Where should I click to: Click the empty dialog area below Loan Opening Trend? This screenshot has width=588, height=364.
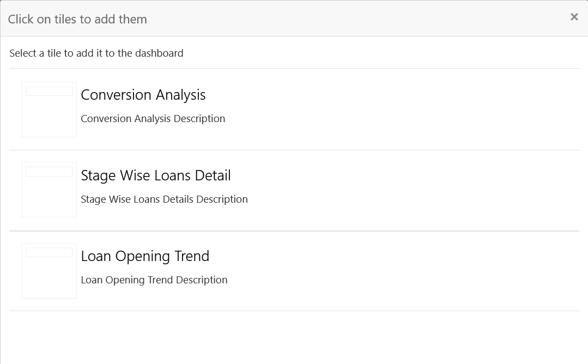[294, 337]
